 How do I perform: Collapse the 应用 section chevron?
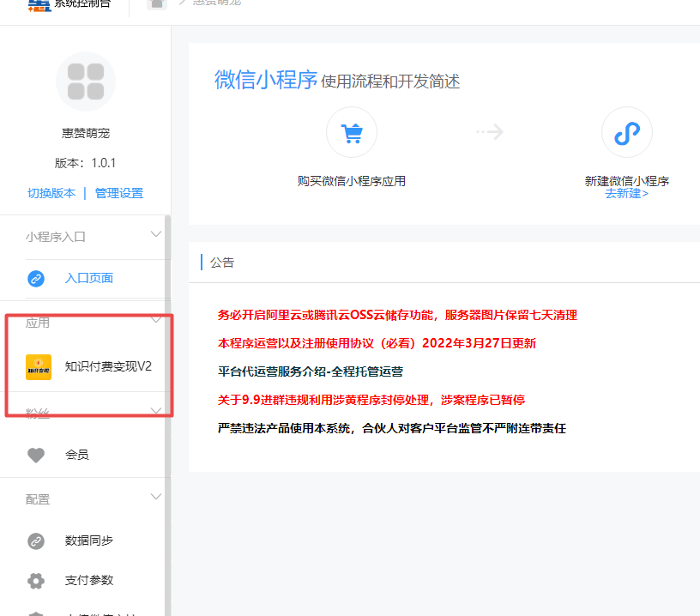(156, 320)
